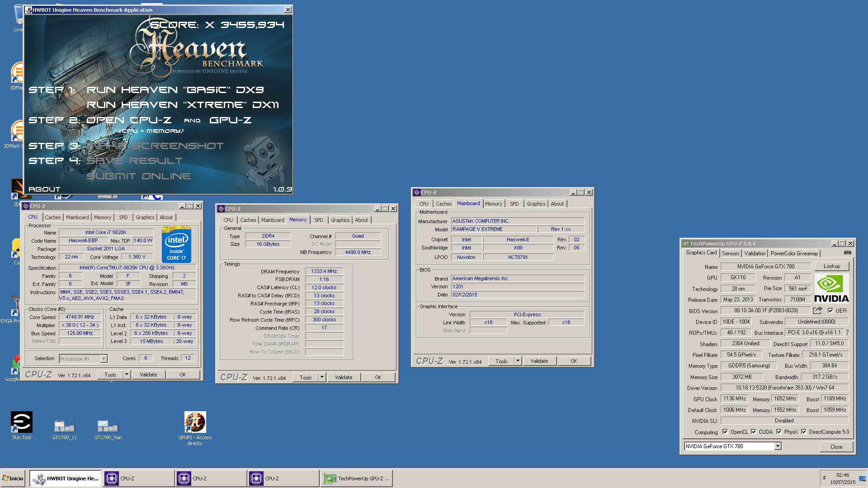Screen dimensions: 868x488
Task: Click the GPU-Z screenshot camera icon
Action: point(847,253)
